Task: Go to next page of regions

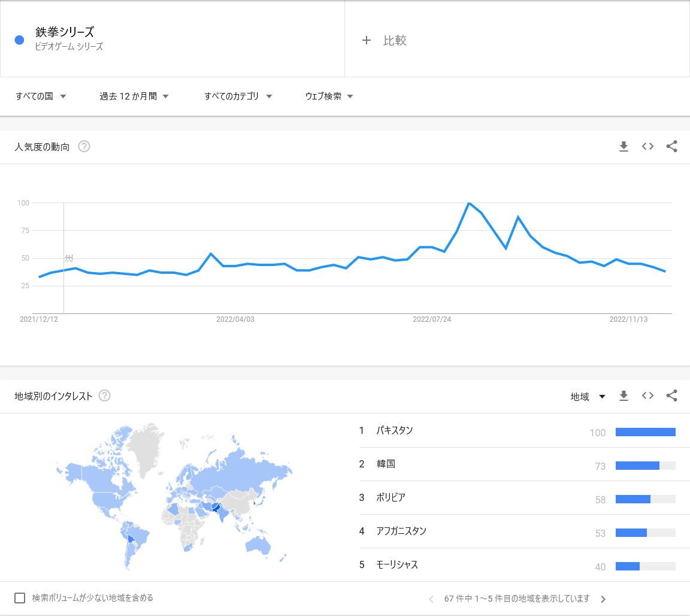Action: coord(603,599)
